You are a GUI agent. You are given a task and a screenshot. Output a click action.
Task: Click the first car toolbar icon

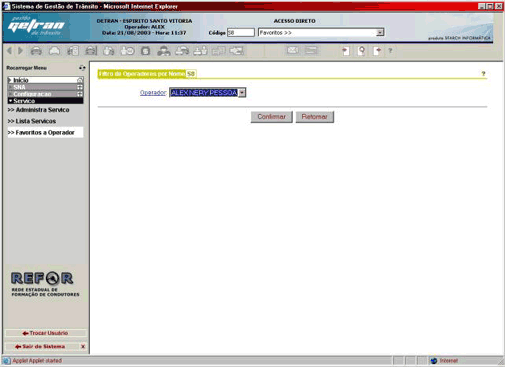coord(36,51)
